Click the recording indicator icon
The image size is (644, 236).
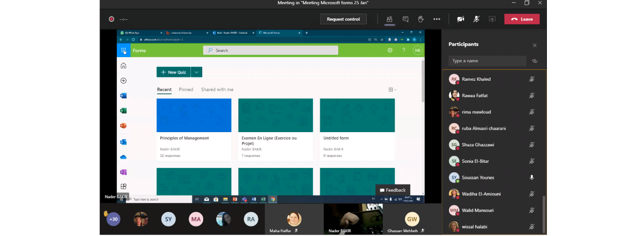pyautogui.click(x=112, y=19)
